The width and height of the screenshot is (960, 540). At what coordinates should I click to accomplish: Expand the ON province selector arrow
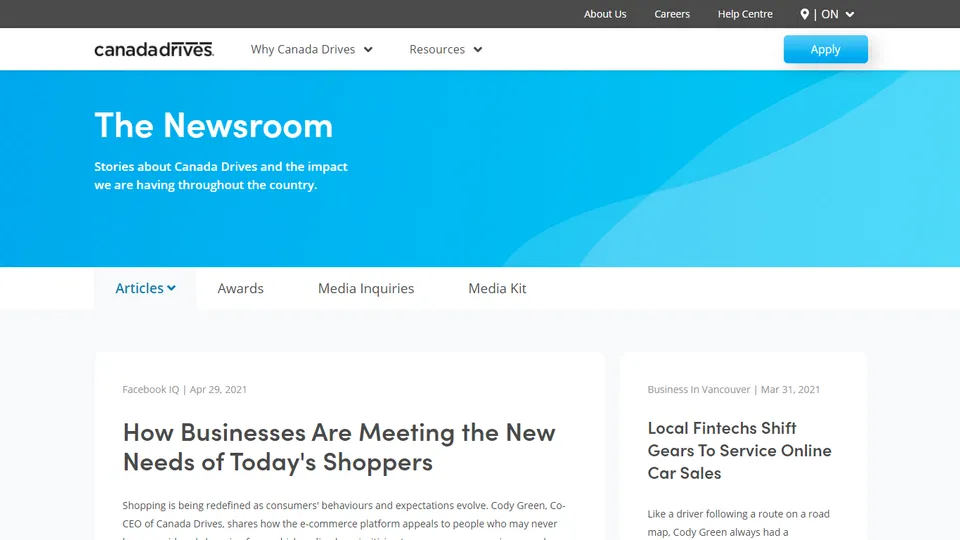[x=850, y=15]
